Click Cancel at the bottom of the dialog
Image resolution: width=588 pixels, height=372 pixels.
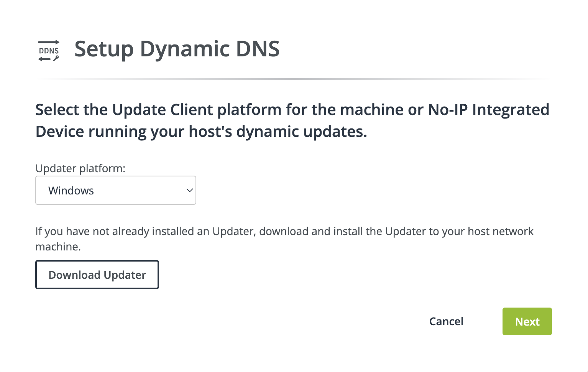click(x=446, y=321)
